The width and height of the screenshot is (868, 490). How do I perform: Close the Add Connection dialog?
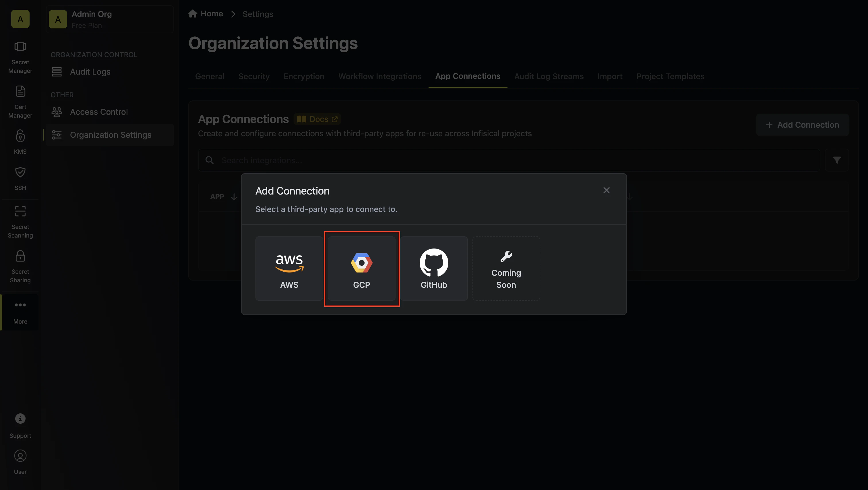pyautogui.click(x=606, y=190)
